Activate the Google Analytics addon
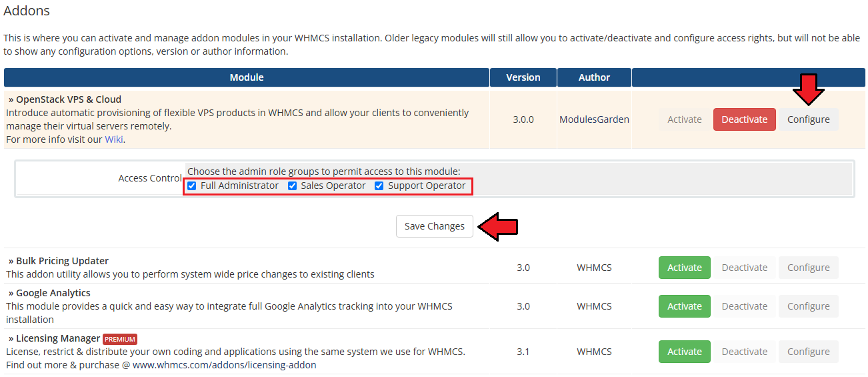Image resolution: width=868 pixels, height=377 pixels. click(x=684, y=306)
